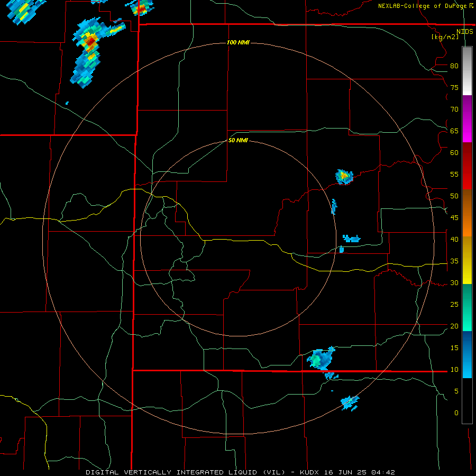Click the color scale value 15
This screenshot has height=476, width=476.
pos(454,348)
